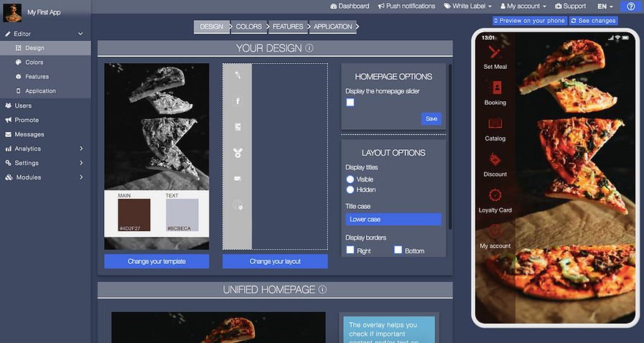Toggle the Bottom border checkbox
This screenshot has width=644, height=343.
click(398, 250)
